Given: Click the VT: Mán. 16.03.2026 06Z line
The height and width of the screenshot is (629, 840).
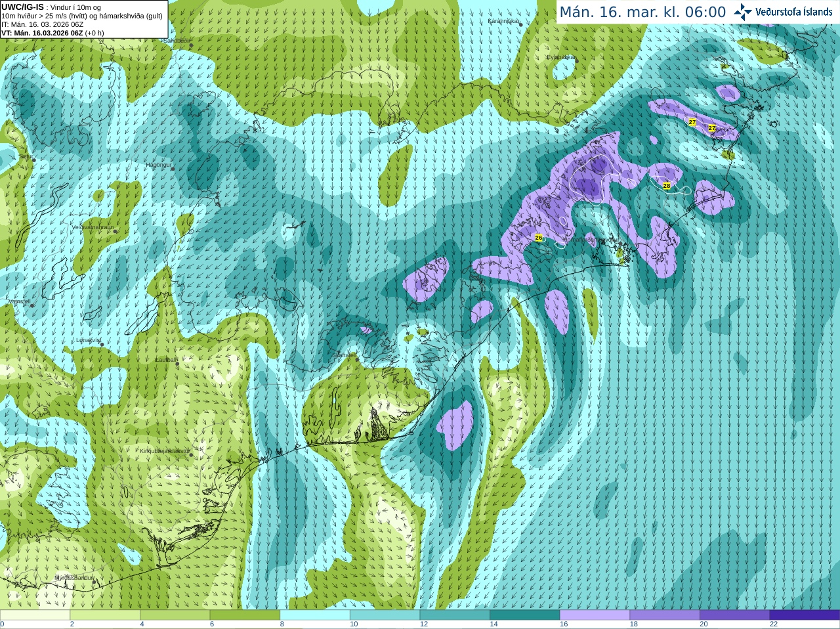Looking at the screenshot, I should pos(52,33).
